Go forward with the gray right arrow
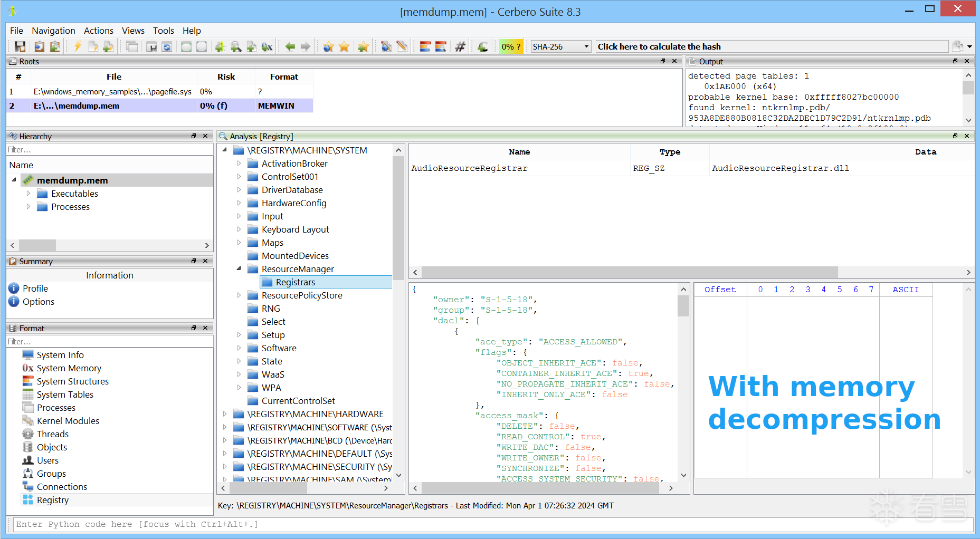The height and width of the screenshot is (539, 980). click(x=306, y=46)
